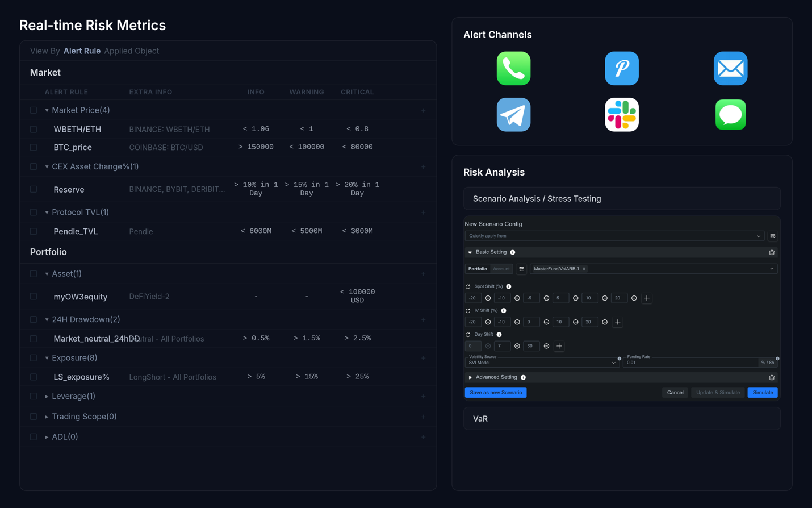Image resolution: width=812 pixels, height=508 pixels.
Task: Expand the Advanced Setting section
Action: [x=470, y=377]
